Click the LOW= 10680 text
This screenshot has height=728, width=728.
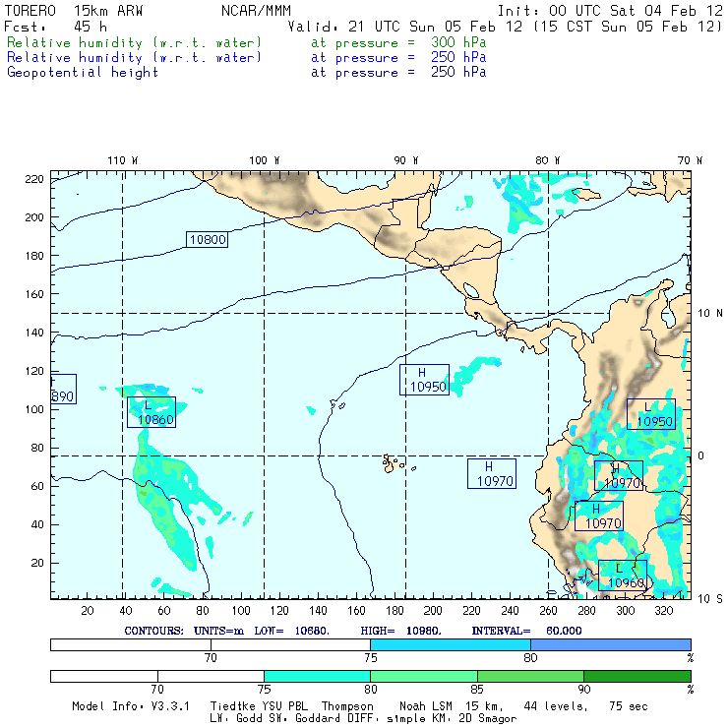(291, 631)
